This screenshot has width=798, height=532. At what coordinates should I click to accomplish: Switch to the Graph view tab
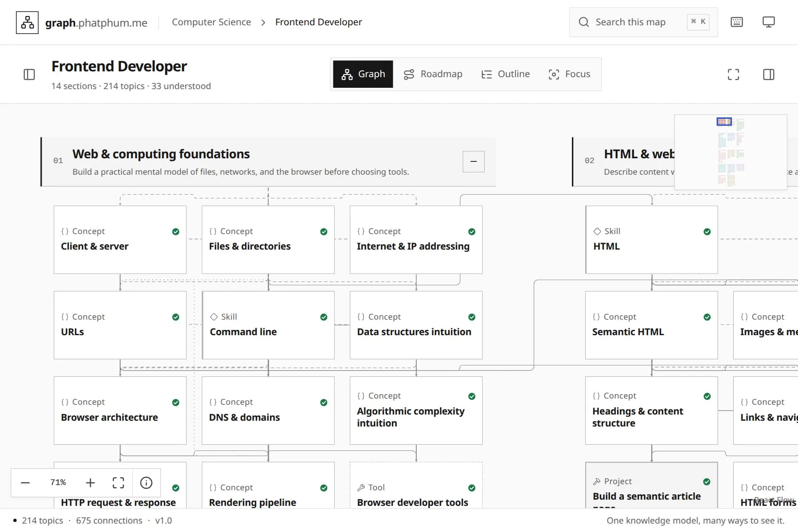(363, 74)
